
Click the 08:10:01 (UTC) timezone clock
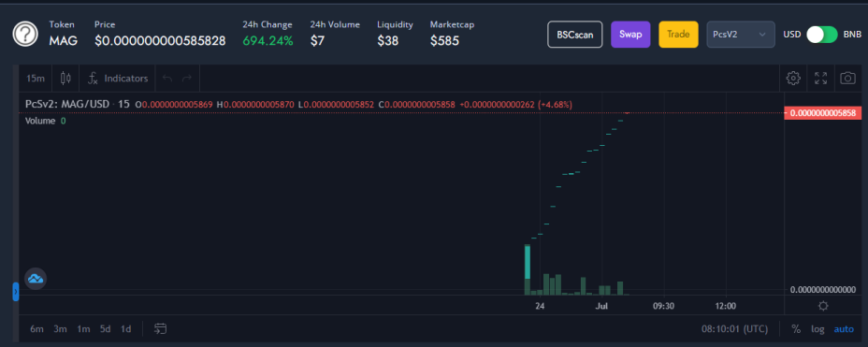(x=734, y=328)
